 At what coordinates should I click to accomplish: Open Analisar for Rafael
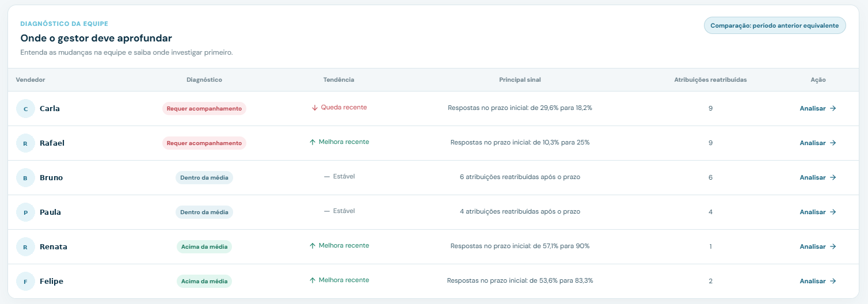[x=818, y=143]
